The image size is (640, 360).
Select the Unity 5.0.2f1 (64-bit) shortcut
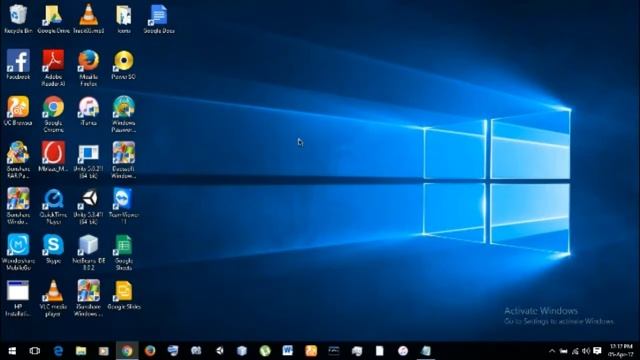(x=89, y=160)
